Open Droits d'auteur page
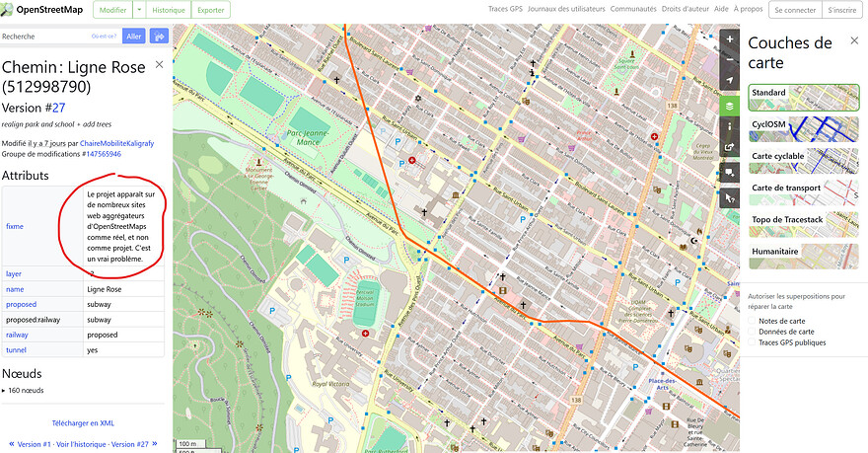The width and height of the screenshot is (868, 453). pos(686,9)
